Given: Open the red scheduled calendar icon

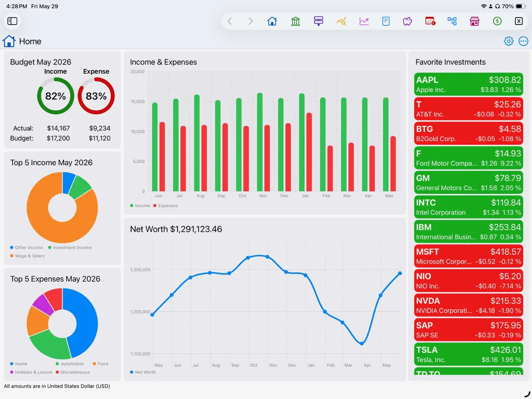Looking at the screenshot, I should (x=430, y=21).
